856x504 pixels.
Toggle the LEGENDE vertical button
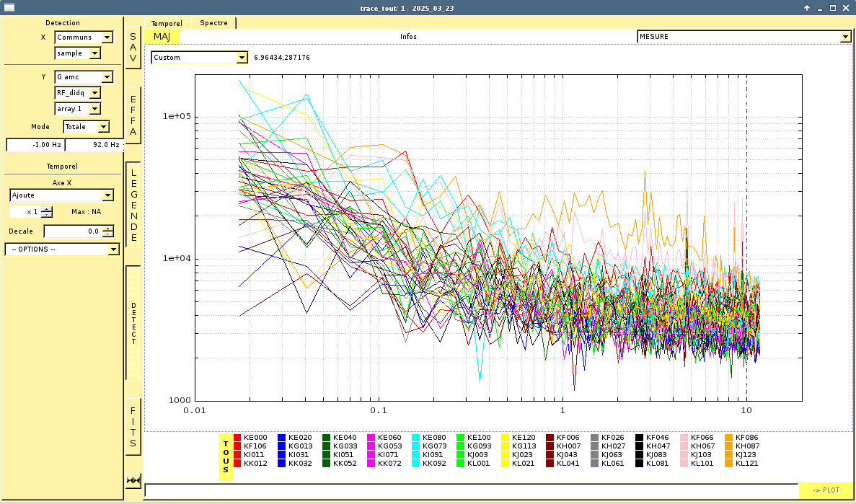[x=133, y=204]
